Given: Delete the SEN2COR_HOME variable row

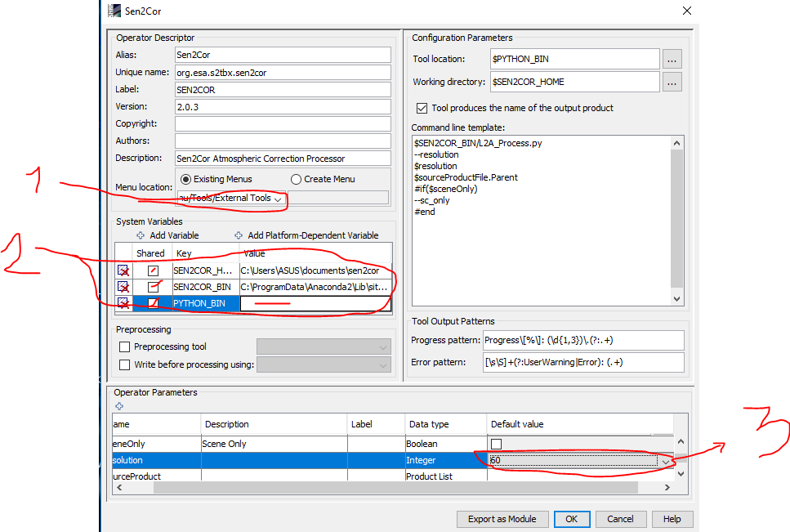Looking at the screenshot, I should [123, 270].
